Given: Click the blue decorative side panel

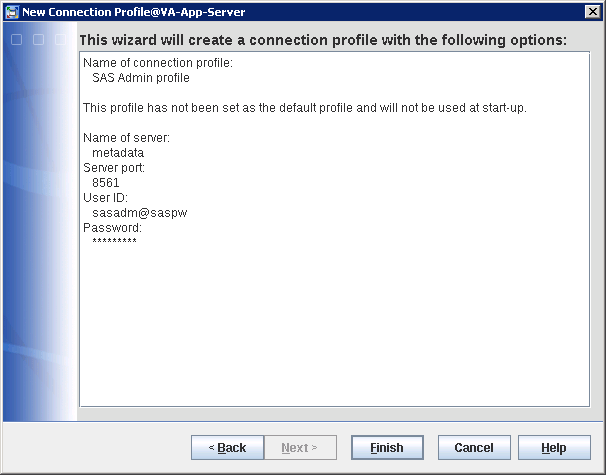Looking at the screenshot, I should (x=38, y=250).
